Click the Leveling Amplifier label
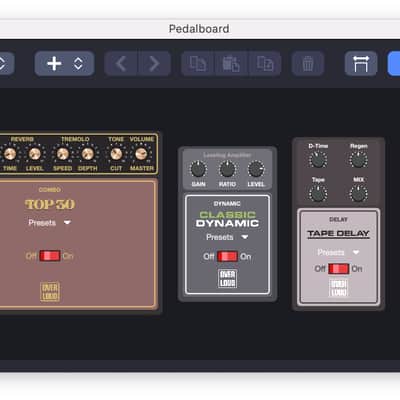 point(227,155)
